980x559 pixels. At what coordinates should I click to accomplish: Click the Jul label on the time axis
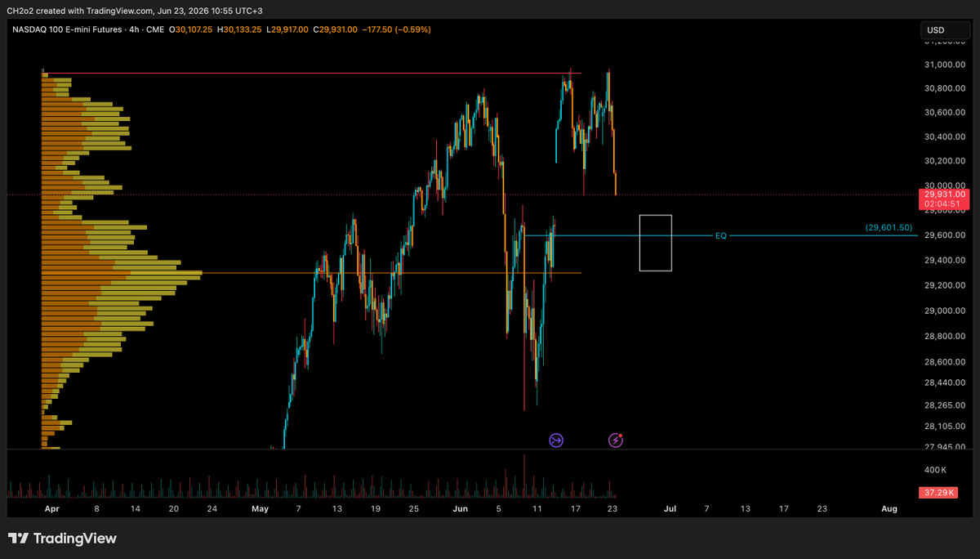670,508
